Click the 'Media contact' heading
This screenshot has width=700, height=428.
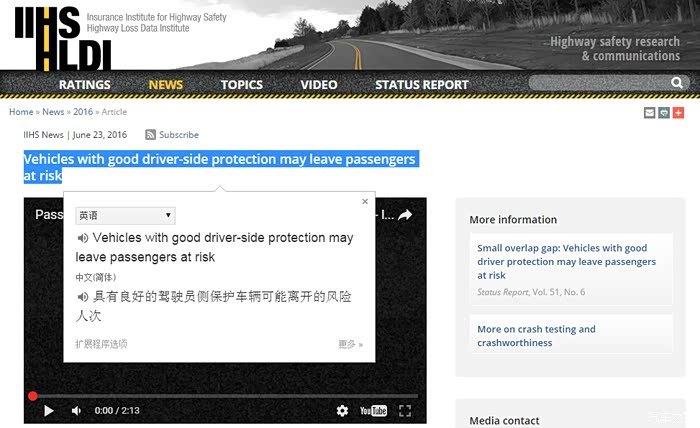point(504,420)
